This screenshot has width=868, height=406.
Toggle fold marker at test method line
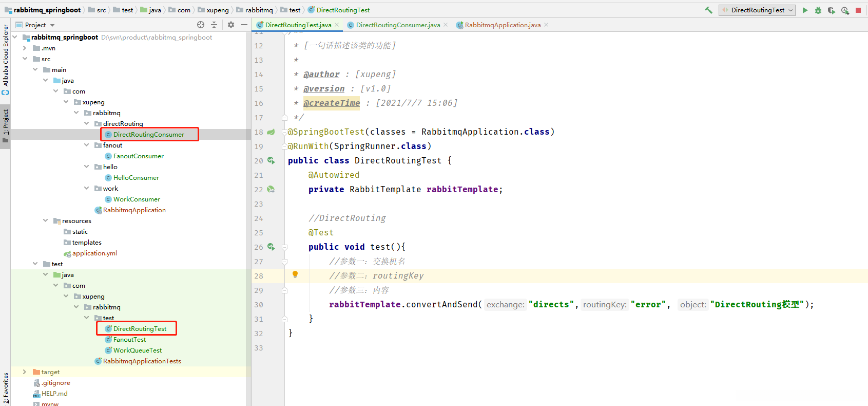click(x=284, y=247)
